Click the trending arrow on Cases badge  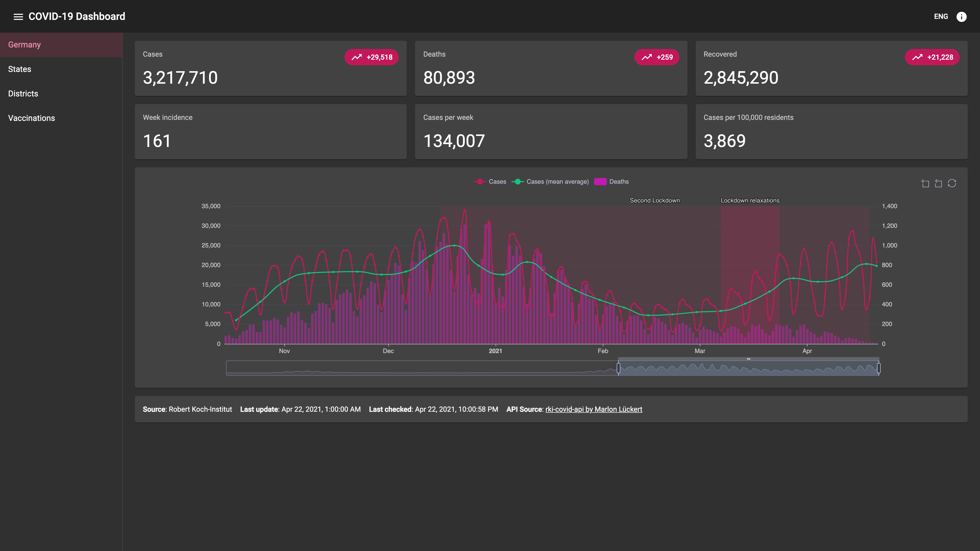pyautogui.click(x=357, y=57)
